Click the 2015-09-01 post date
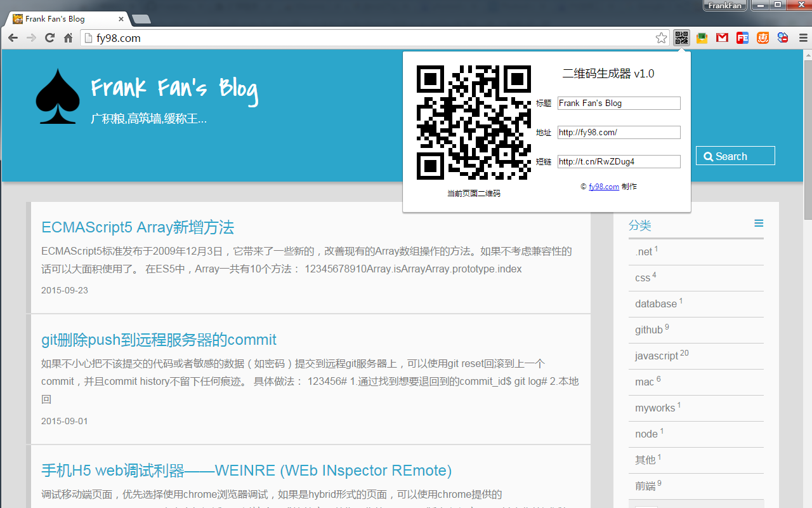The image size is (812, 508). click(x=65, y=421)
